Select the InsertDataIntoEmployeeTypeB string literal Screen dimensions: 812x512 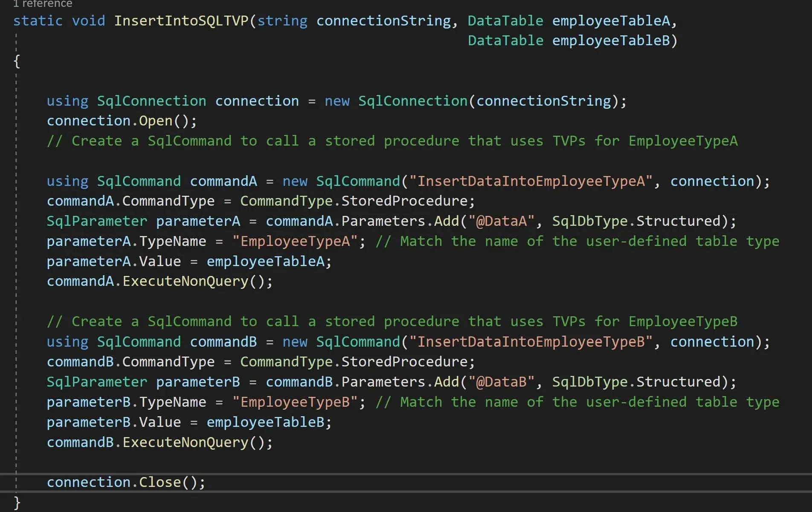click(531, 341)
